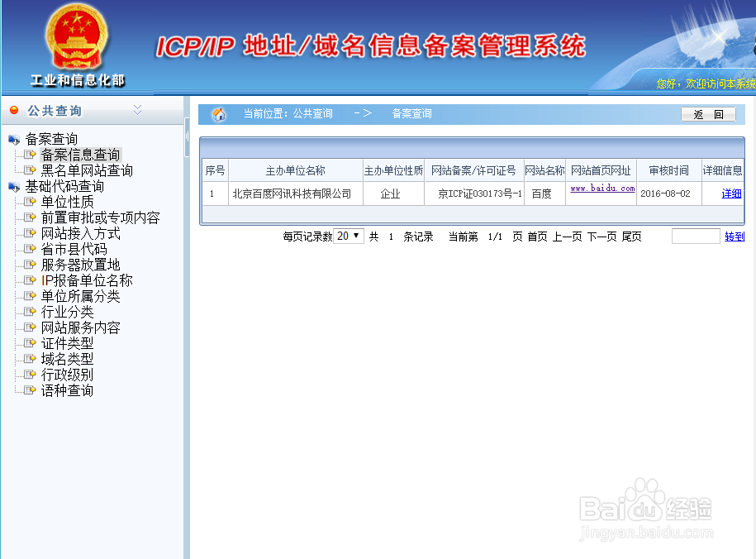This screenshot has height=559, width=756.
Task: Click the icon beside 省市县代码
Action: [30, 249]
